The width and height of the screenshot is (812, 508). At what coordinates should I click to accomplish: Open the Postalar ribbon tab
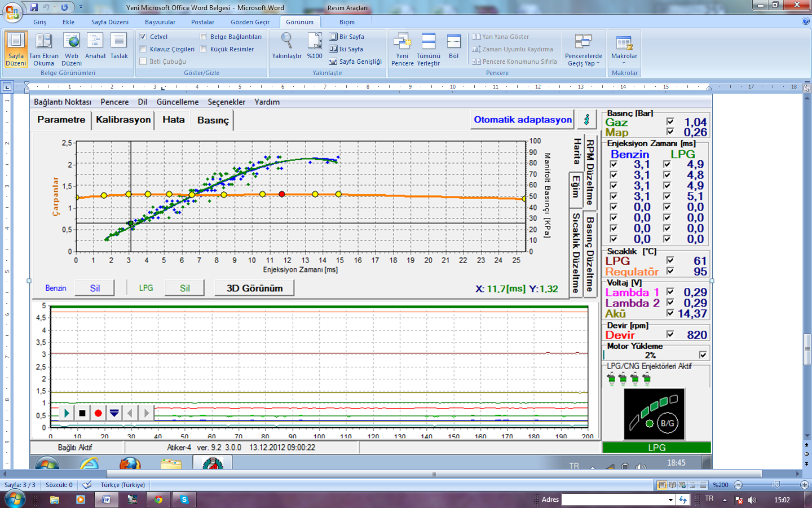pyautogui.click(x=202, y=22)
